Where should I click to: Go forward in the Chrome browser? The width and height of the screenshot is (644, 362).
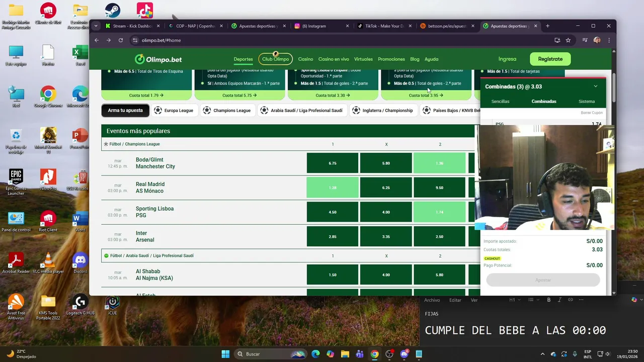click(x=109, y=40)
